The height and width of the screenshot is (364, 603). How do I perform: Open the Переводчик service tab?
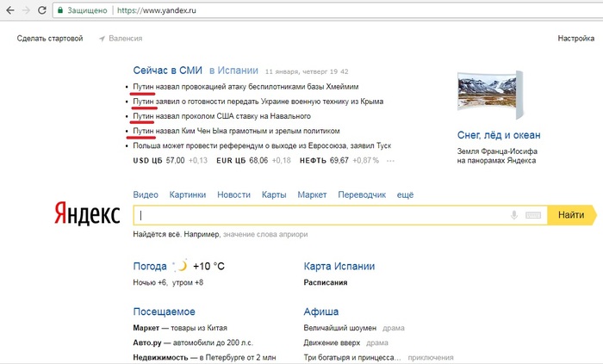pyautogui.click(x=362, y=194)
